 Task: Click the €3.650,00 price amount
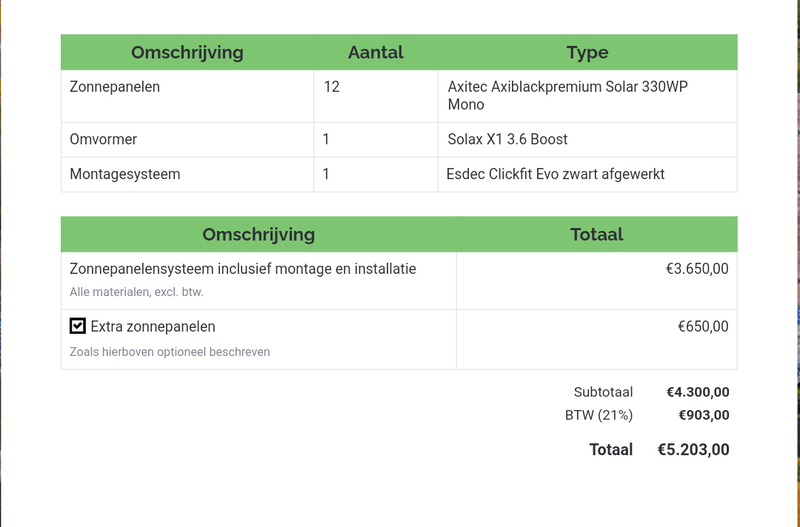tap(697, 269)
